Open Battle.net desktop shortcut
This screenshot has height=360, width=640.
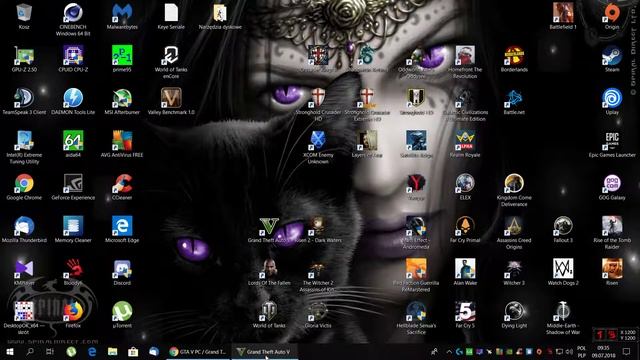click(514, 102)
